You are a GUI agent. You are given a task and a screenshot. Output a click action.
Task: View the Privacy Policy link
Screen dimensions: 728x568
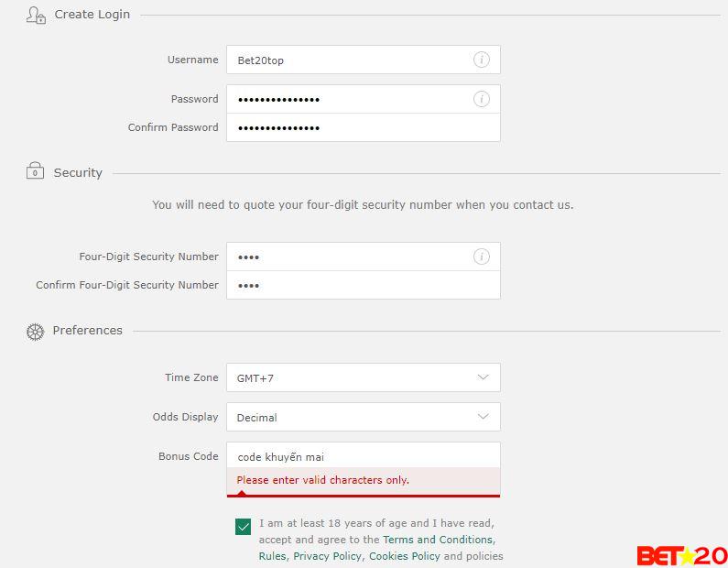tap(327, 556)
